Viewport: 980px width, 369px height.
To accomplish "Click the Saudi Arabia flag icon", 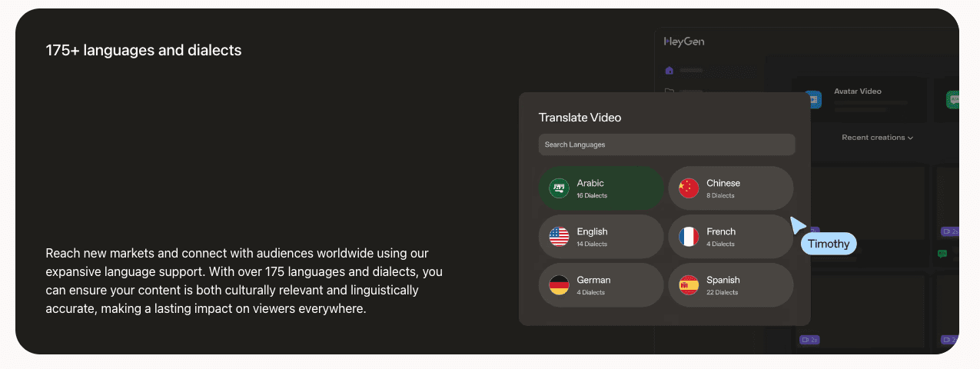I will click(559, 188).
